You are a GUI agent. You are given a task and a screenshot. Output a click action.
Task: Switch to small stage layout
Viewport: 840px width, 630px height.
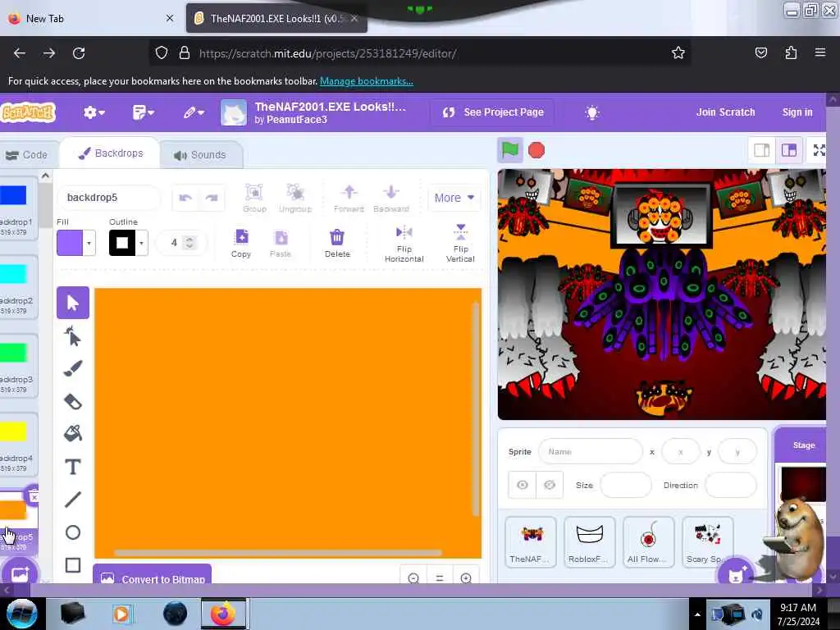coord(762,150)
